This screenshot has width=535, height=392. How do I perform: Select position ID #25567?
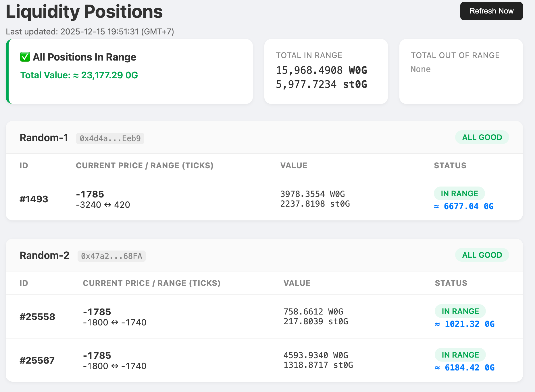(x=37, y=360)
